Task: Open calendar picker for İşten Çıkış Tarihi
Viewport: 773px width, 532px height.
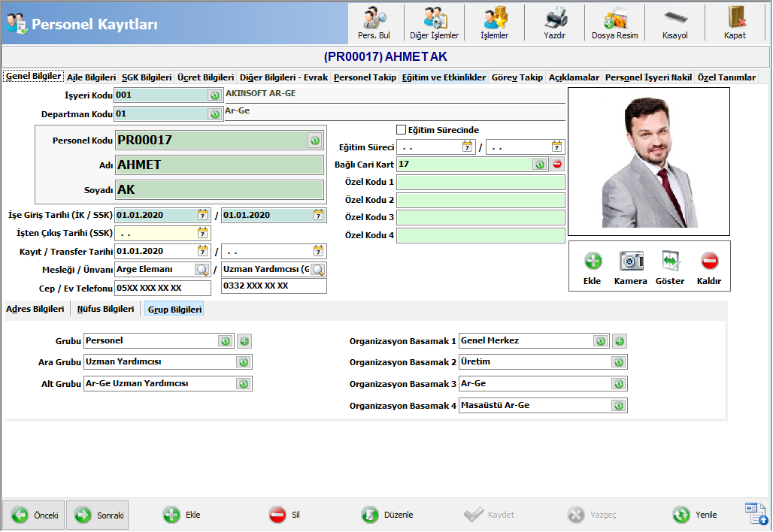Action: 202,233
